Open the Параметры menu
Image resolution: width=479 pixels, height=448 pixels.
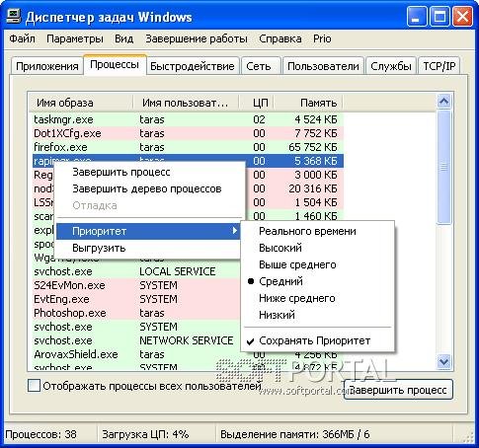pyautogui.click(x=75, y=38)
